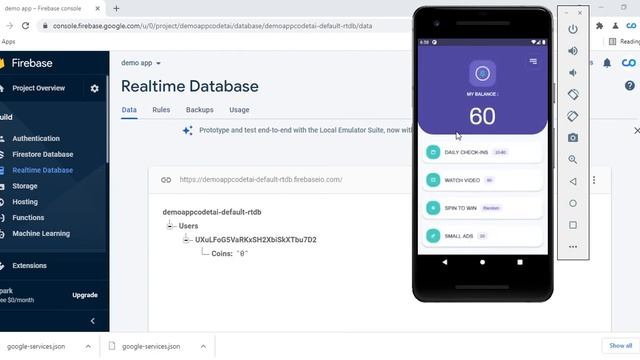The width and height of the screenshot is (640, 360).
Task: Switch to the Backups tab
Action: [x=200, y=110]
